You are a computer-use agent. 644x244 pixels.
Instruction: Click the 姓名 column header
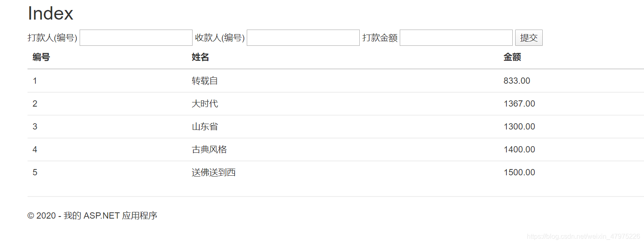tap(200, 57)
